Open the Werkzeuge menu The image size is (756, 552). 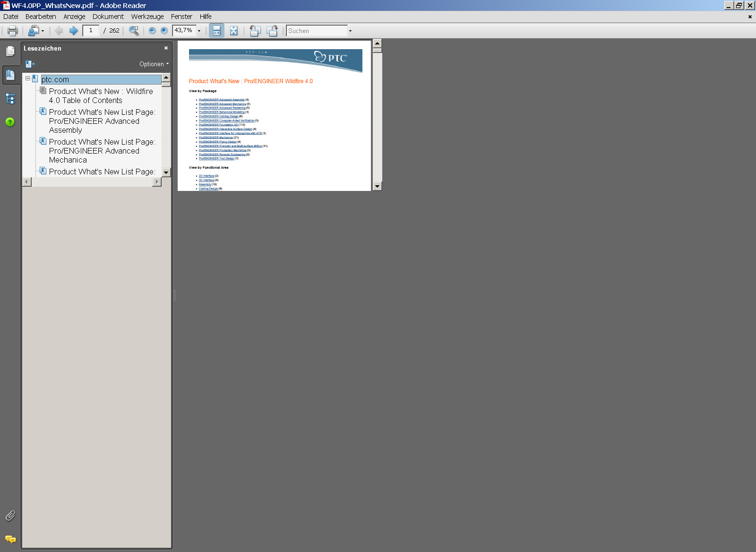[147, 17]
